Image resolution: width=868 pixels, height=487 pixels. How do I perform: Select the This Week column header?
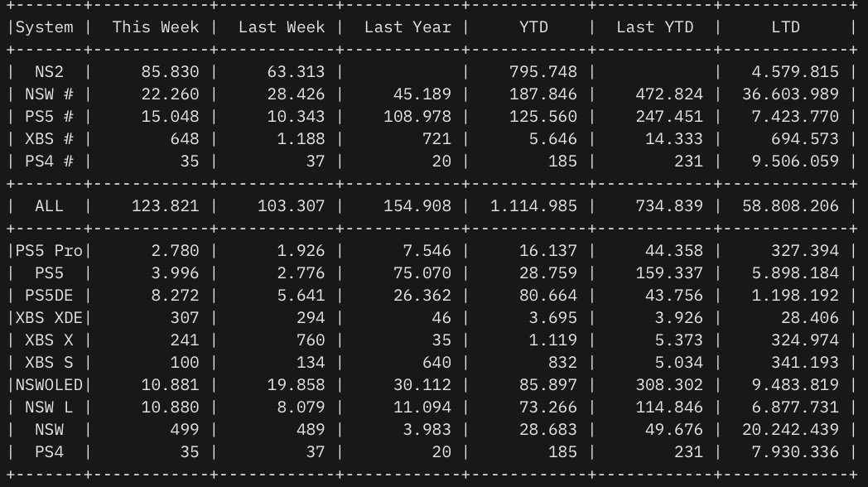tap(155, 27)
